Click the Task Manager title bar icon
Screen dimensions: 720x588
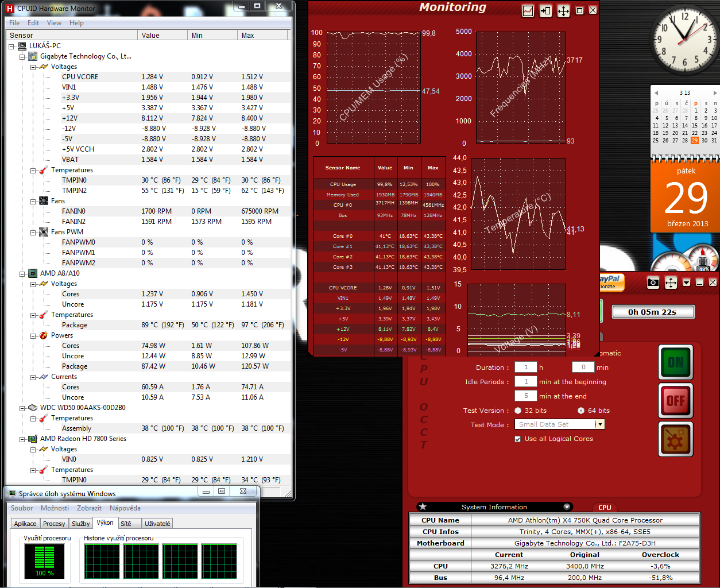[x=12, y=493]
